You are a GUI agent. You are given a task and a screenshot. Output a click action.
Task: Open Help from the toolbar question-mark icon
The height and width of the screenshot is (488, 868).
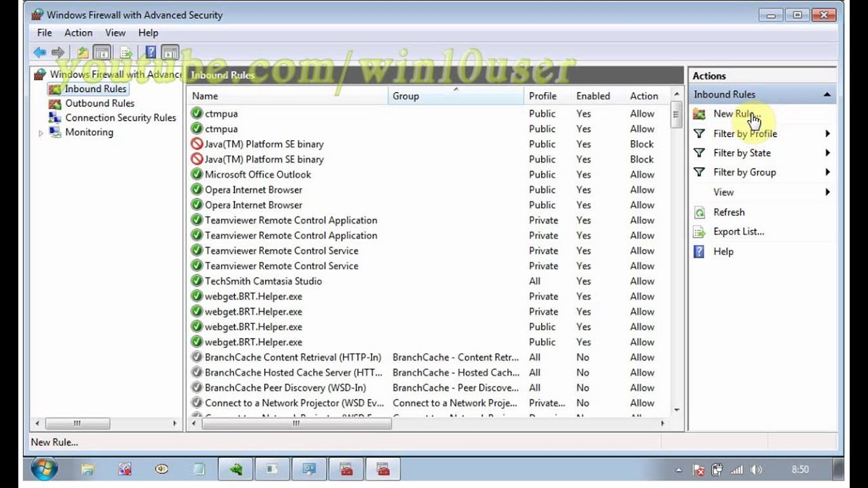click(x=151, y=52)
